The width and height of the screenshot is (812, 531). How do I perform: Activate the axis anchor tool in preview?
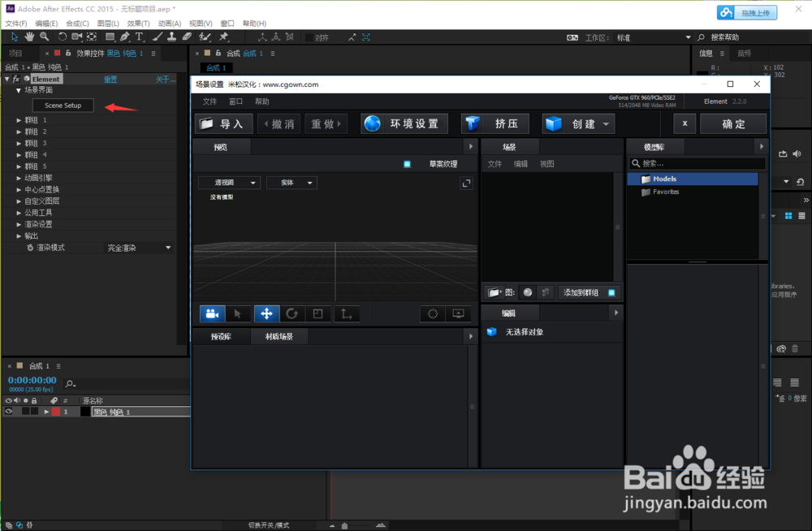pyautogui.click(x=346, y=313)
